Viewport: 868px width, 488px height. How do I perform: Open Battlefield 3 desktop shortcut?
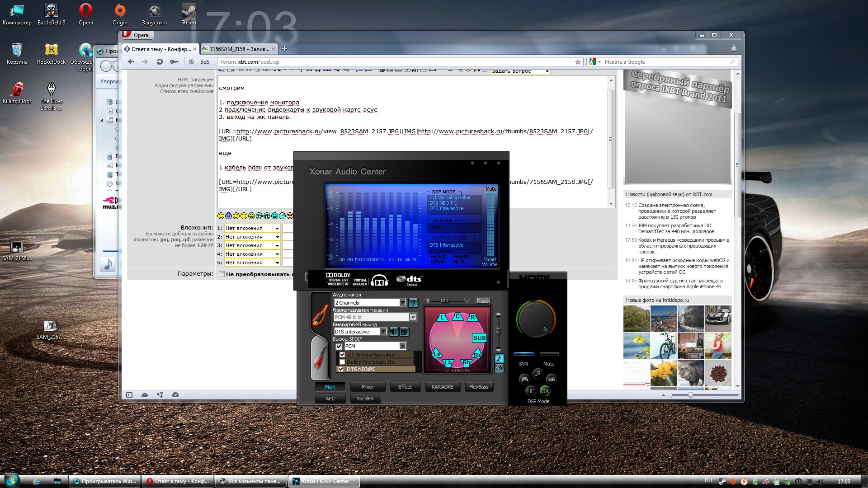[x=52, y=14]
